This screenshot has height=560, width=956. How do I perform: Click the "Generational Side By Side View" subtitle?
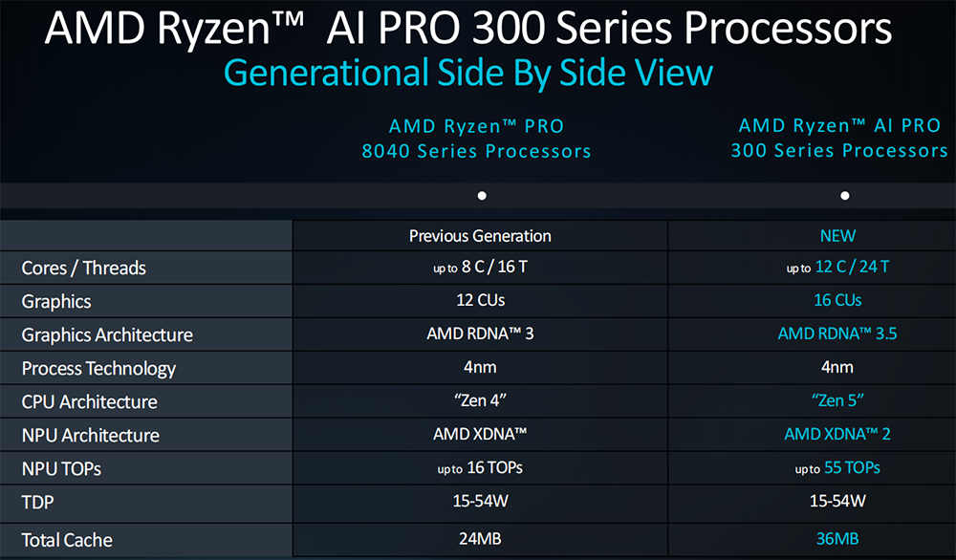click(x=467, y=74)
